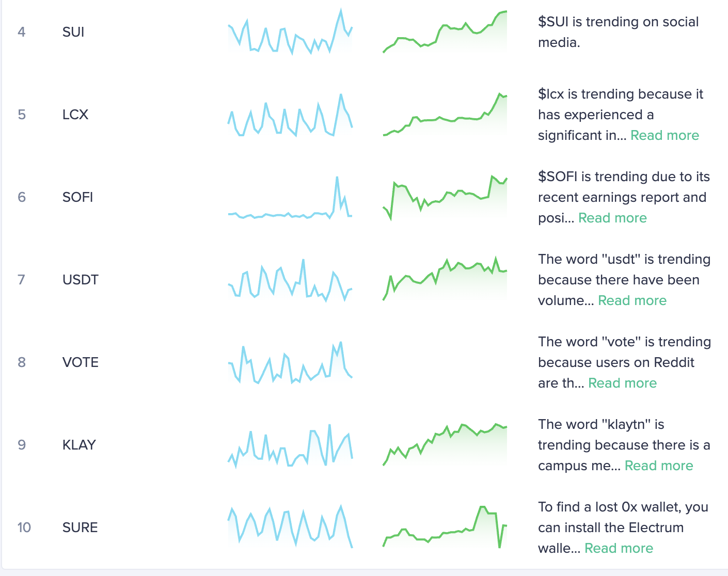Click SUI blue social volume sparkline
The height and width of the screenshot is (576, 728).
coord(290,32)
